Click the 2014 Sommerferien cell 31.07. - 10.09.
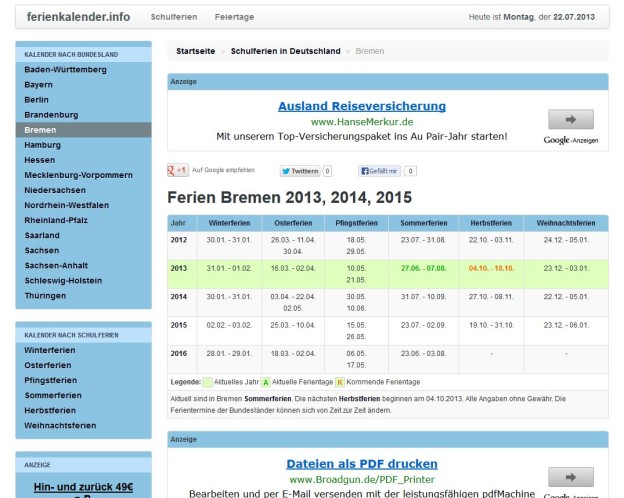The height and width of the screenshot is (498, 624). pyautogui.click(x=423, y=297)
